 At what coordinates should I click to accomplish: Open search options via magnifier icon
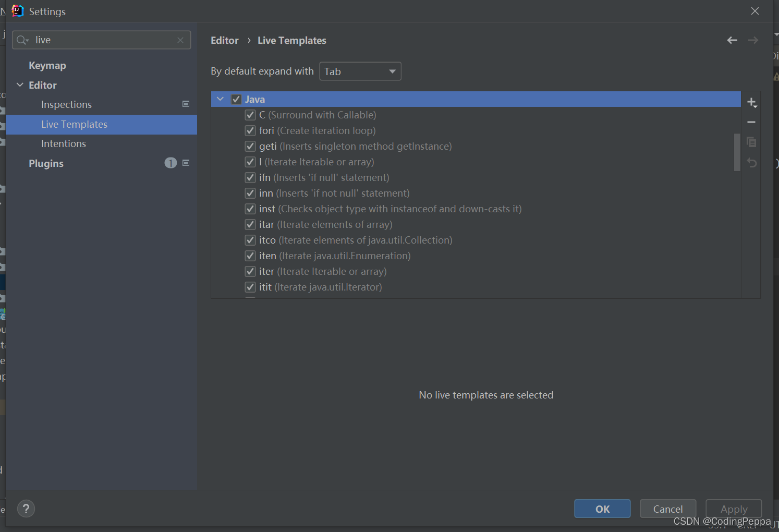pyautogui.click(x=22, y=40)
